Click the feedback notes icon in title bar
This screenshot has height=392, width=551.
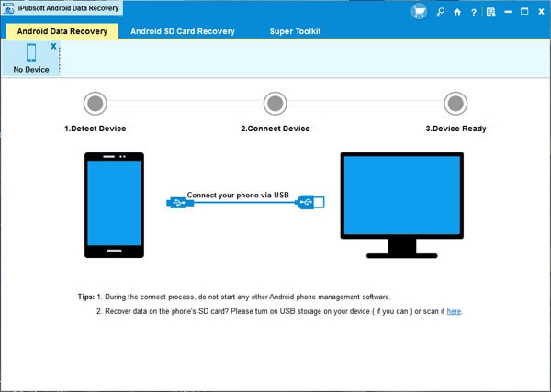491,12
